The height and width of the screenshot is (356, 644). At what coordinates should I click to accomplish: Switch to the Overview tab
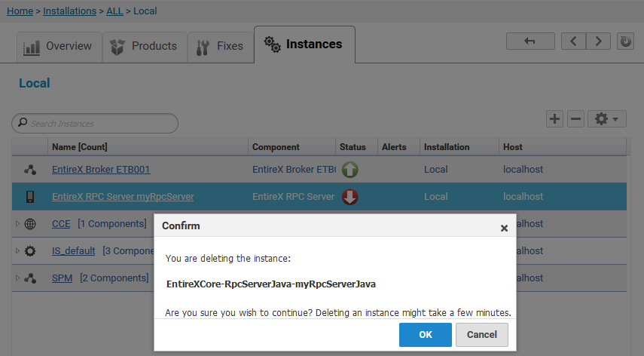60,47
